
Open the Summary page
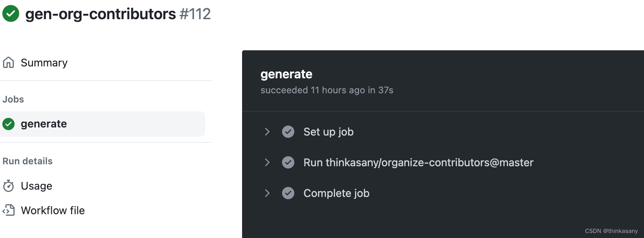click(44, 62)
